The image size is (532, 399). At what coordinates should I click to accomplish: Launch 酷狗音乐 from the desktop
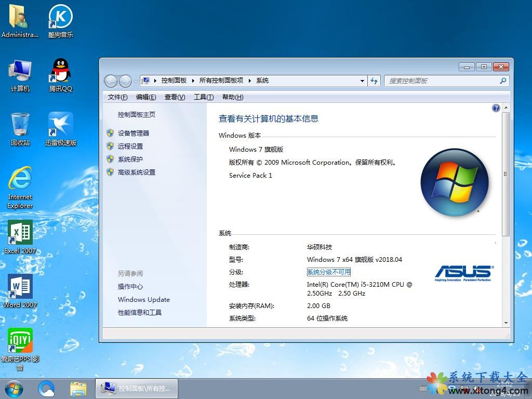tap(60, 21)
